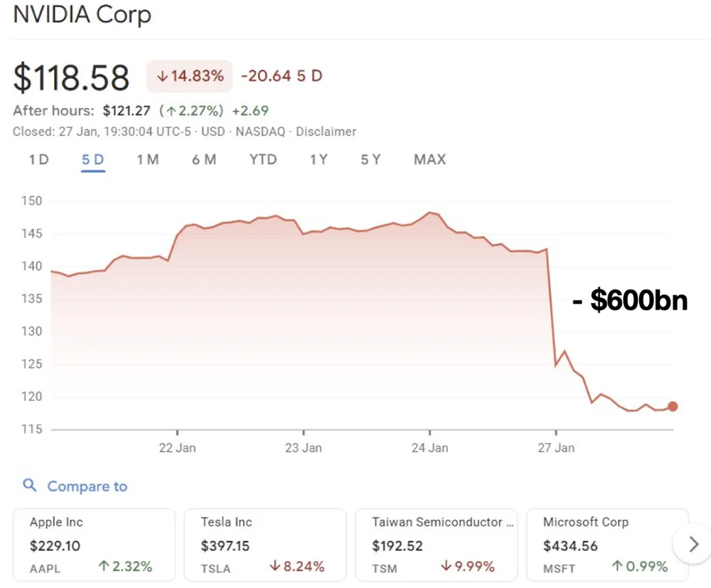
Task: Click the 24 Jan marker on the chart axis
Action: [429, 448]
